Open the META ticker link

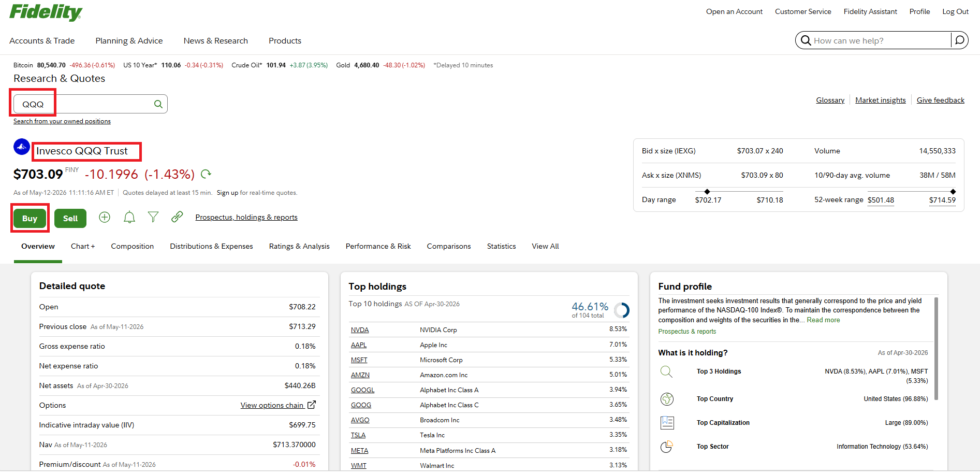360,451
